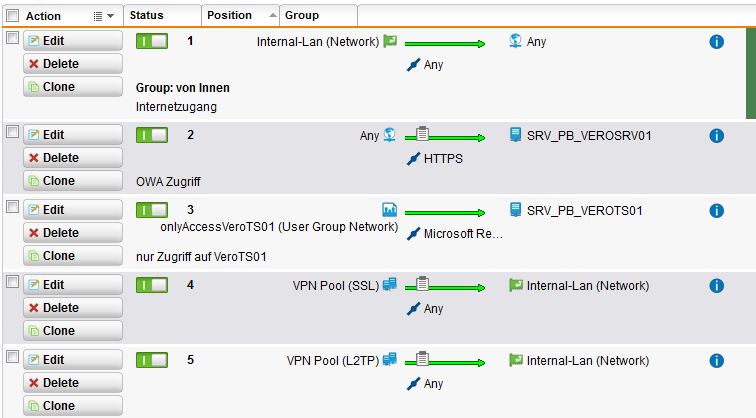Disable rule 4 using its status switch

[152, 285]
